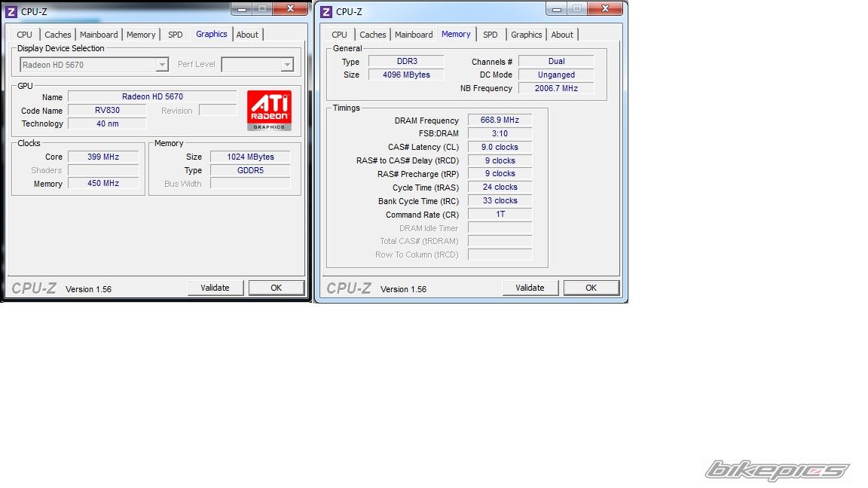The image size is (868, 488).
Task: Click "CAS# Latency (CL)" label
Action: 423,147
